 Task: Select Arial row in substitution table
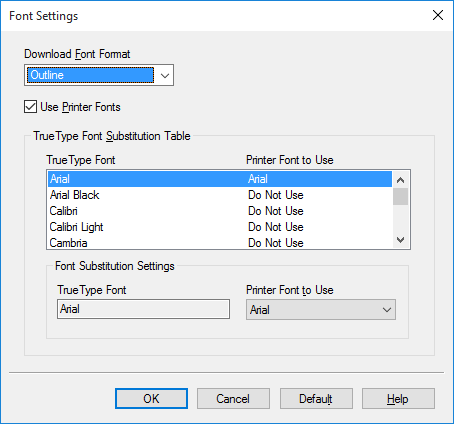220,179
